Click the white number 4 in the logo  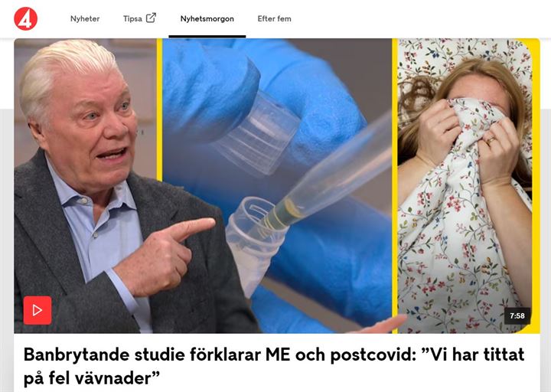tap(26, 21)
